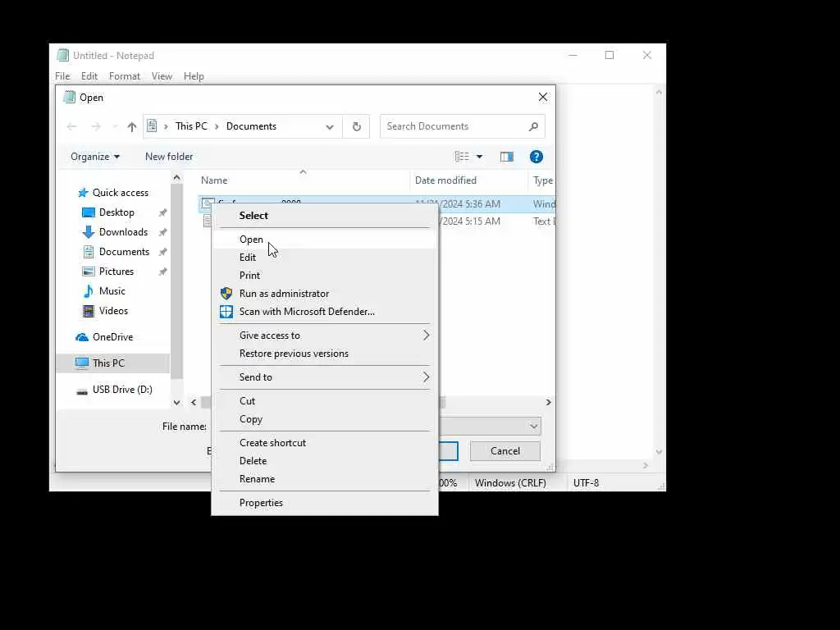Expand the Send to submenu
Screen dimensions: 840x630
325,377
